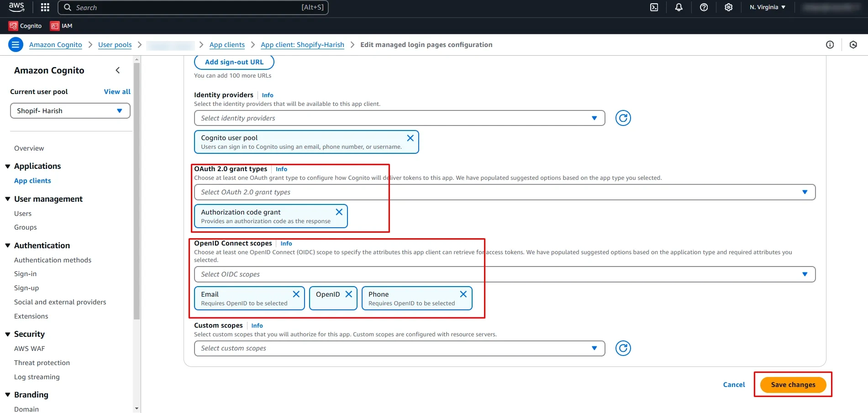Viewport: 868px width, 413px height.
Task: Toggle the hamburger navigation menu
Action: click(16, 45)
